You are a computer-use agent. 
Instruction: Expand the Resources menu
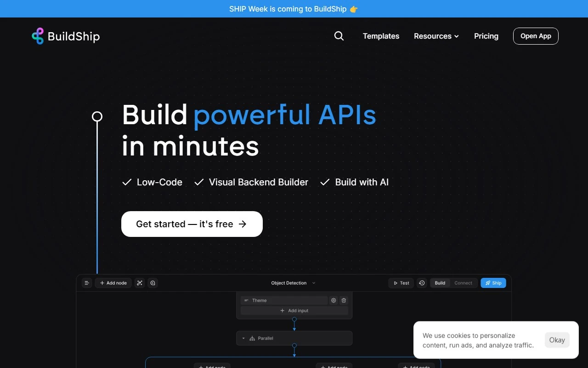[x=436, y=36]
